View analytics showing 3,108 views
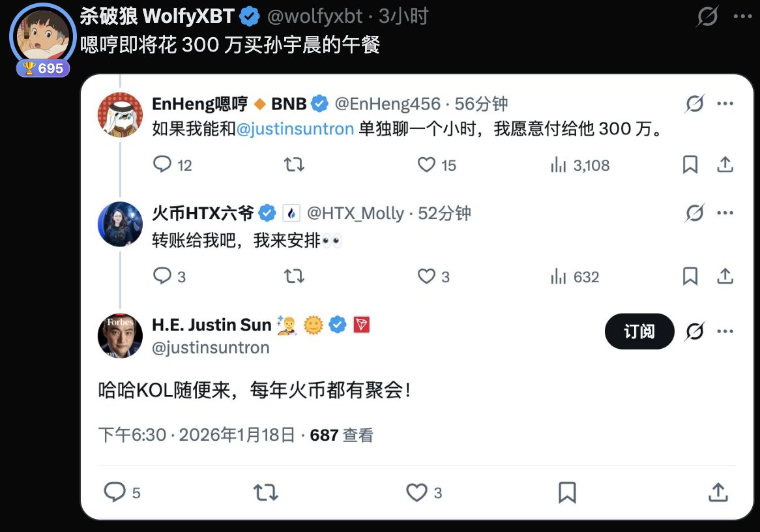Screen dimensions: 760x532 pyautogui.click(x=579, y=165)
